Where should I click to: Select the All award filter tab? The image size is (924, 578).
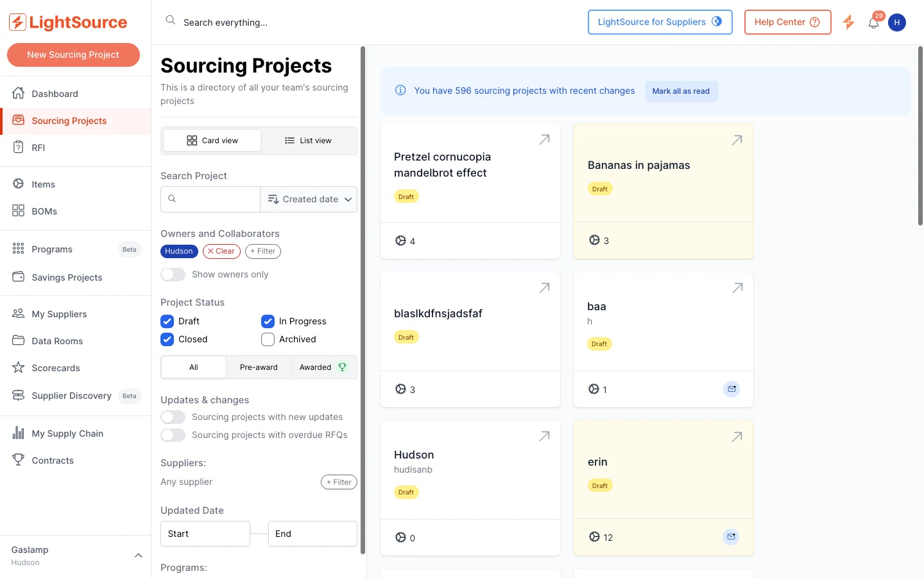click(194, 367)
